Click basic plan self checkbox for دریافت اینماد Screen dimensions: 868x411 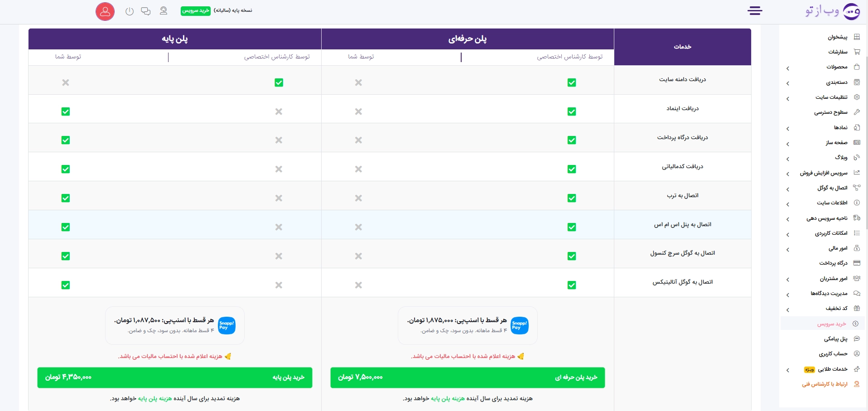click(66, 111)
